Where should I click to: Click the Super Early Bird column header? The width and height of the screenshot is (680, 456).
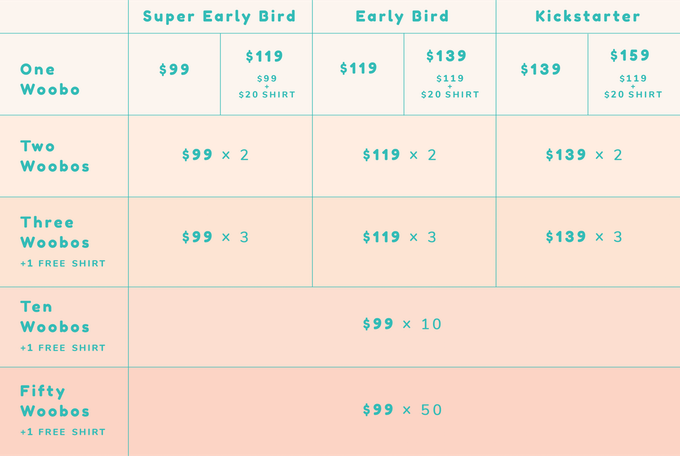tap(219, 16)
